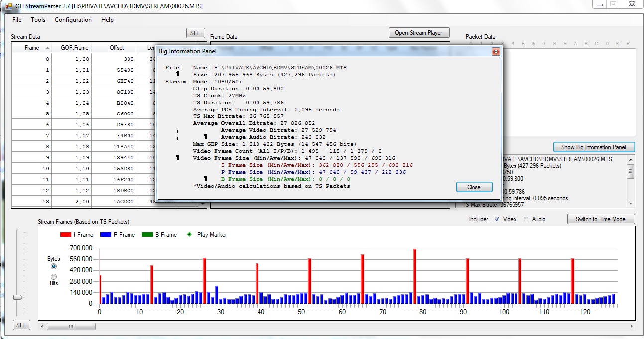Open the File menu
The height and width of the screenshot is (339, 644).
[17, 20]
